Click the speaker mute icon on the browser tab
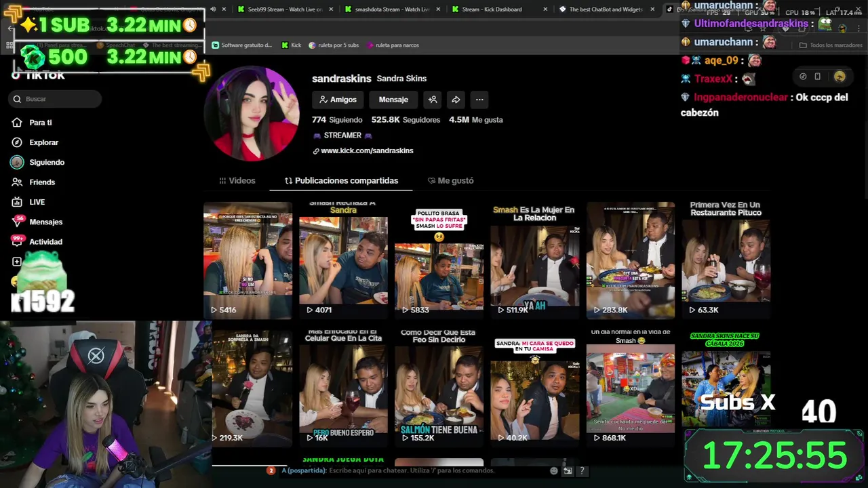The height and width of the screenshot is (488, 868). [x=214, y=9]
